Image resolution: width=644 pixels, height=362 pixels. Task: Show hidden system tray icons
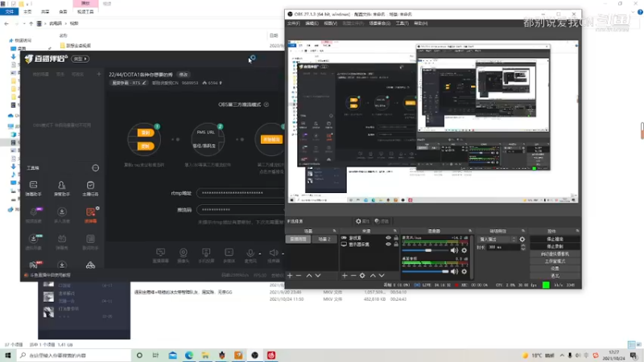tap(562, 356)
